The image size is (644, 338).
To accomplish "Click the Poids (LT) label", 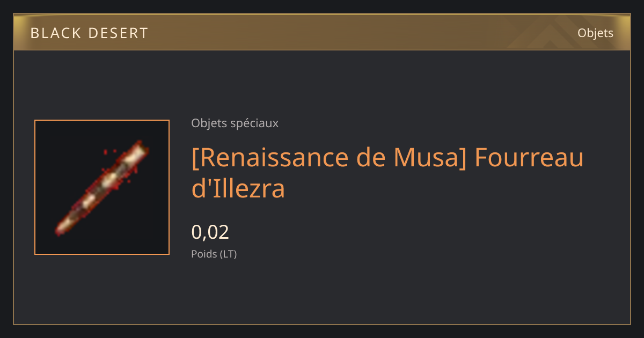I will tap(214, 254).
